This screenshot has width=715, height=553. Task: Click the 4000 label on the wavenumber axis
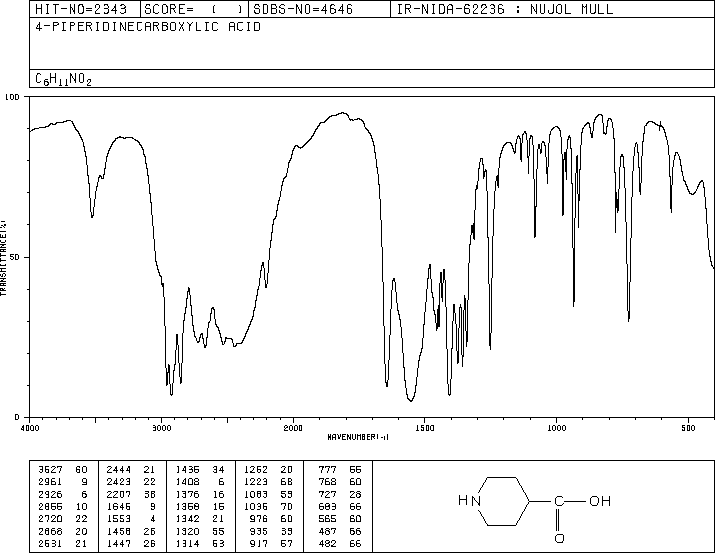click(x=30, y=428)
